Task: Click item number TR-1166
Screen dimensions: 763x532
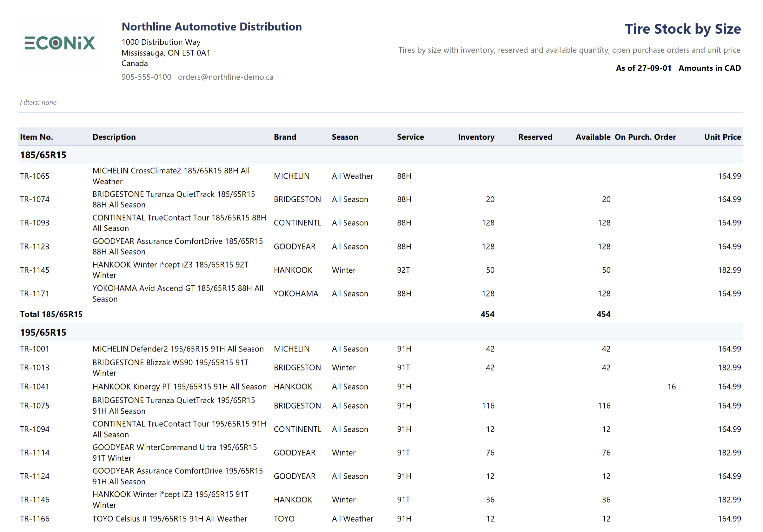Action: (35, 518)
